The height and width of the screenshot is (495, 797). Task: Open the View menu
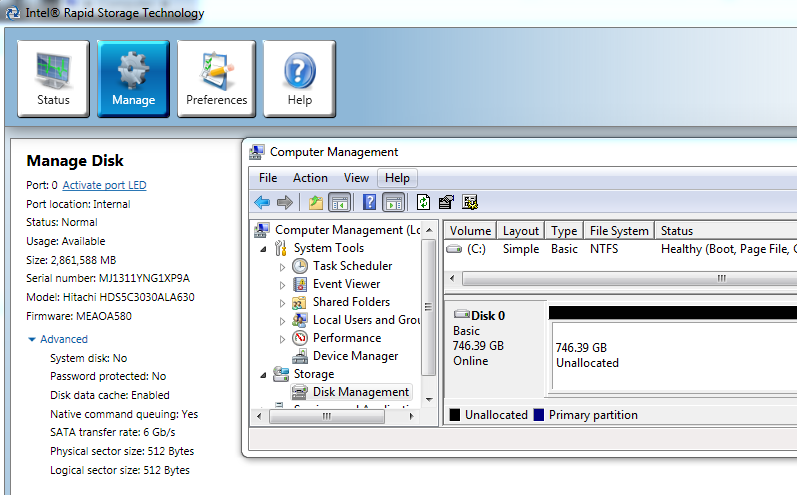pyautogui.click(x=356, y=178)
